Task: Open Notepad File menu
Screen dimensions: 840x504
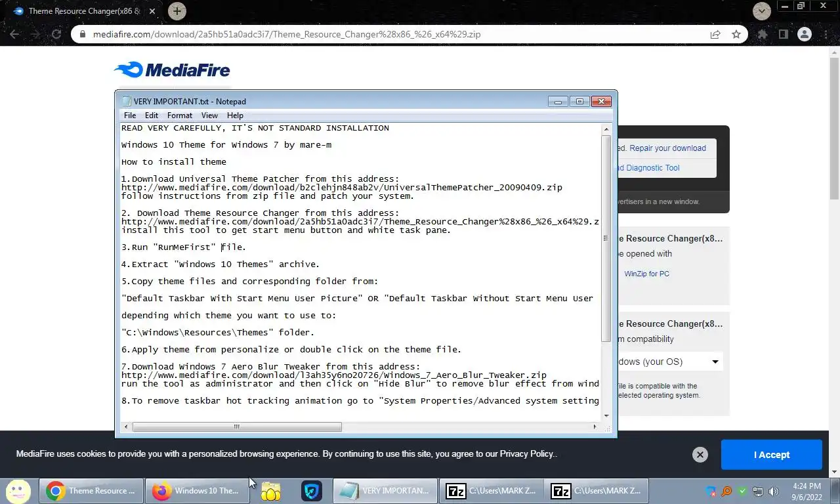Action: (x=130, y=115)
